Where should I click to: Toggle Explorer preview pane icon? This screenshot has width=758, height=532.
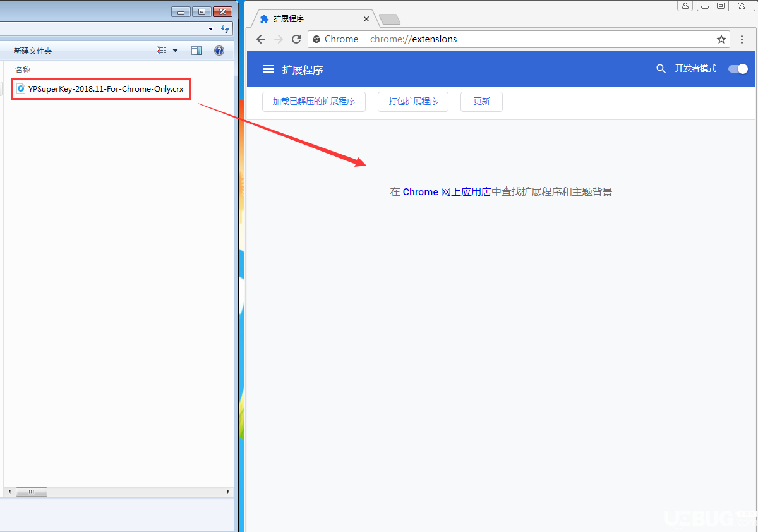(196, 51)
